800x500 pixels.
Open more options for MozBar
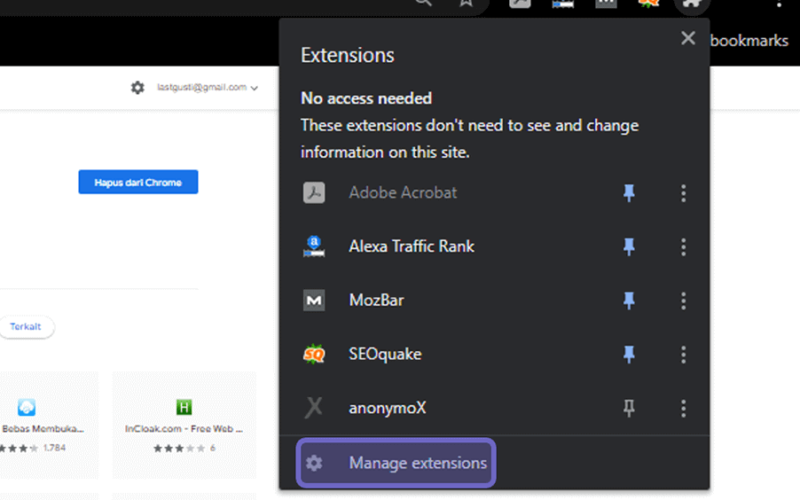(x=683, y=301)
